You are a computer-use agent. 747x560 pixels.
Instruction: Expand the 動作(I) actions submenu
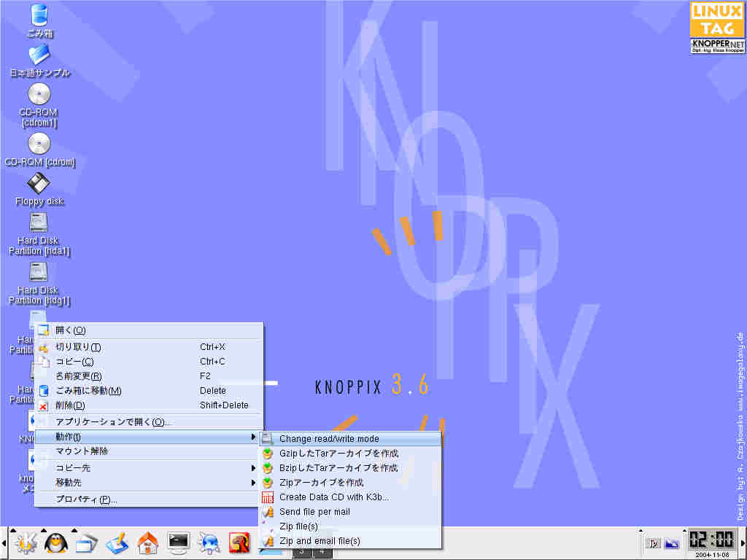[x=149, y=437]
